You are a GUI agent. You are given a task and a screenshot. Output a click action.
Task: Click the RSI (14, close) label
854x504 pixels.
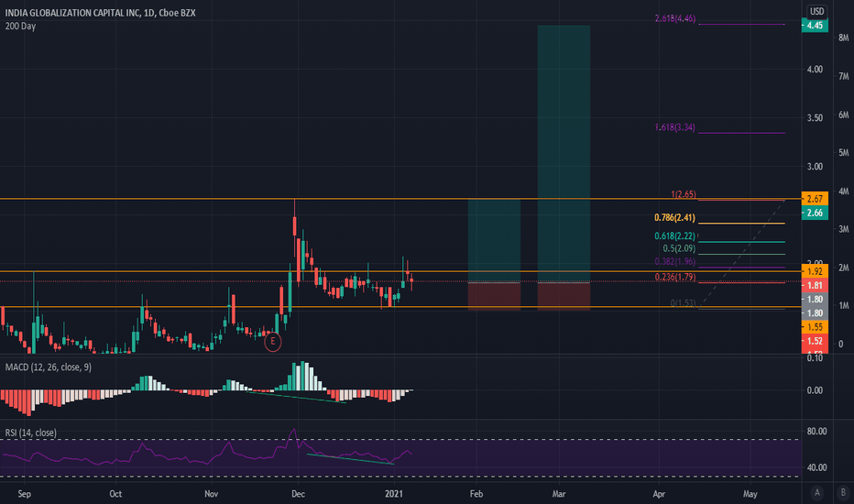coord(30,433)
